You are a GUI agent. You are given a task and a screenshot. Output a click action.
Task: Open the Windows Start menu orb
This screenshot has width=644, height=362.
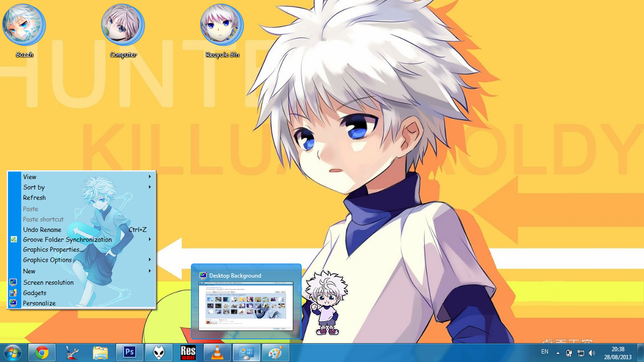tap(13, 353)
